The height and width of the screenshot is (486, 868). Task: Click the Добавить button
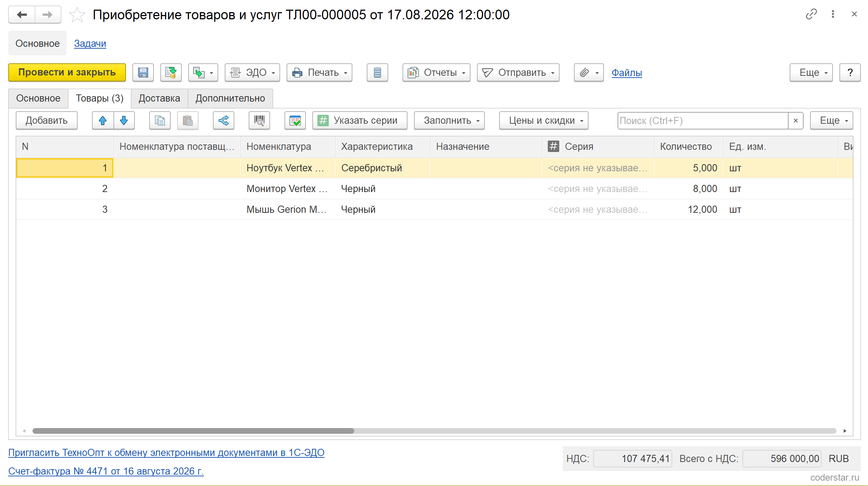47,121
